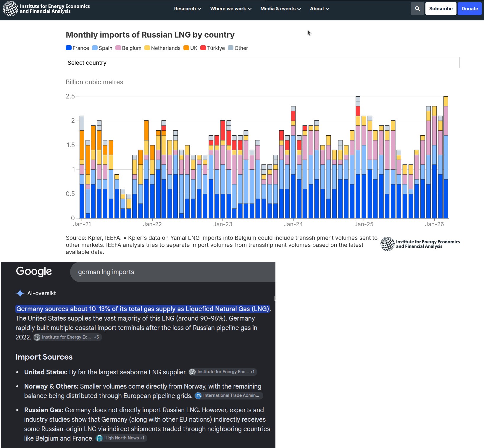Image resolution: width=484 pixels, height=448 pixels.
Task: Click the United States bullet label
Action: click(46, 372)
